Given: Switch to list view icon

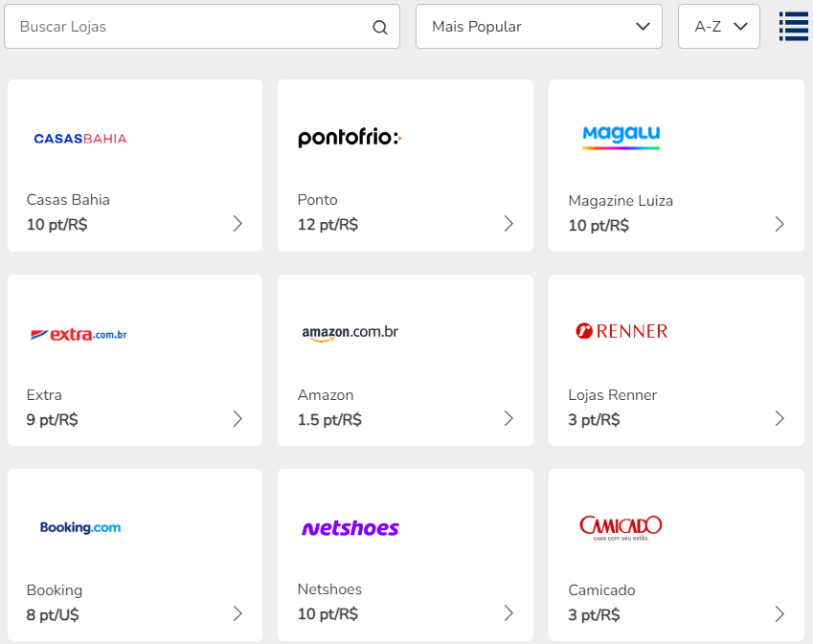Looking at the screenshot, I should (794, 27).
